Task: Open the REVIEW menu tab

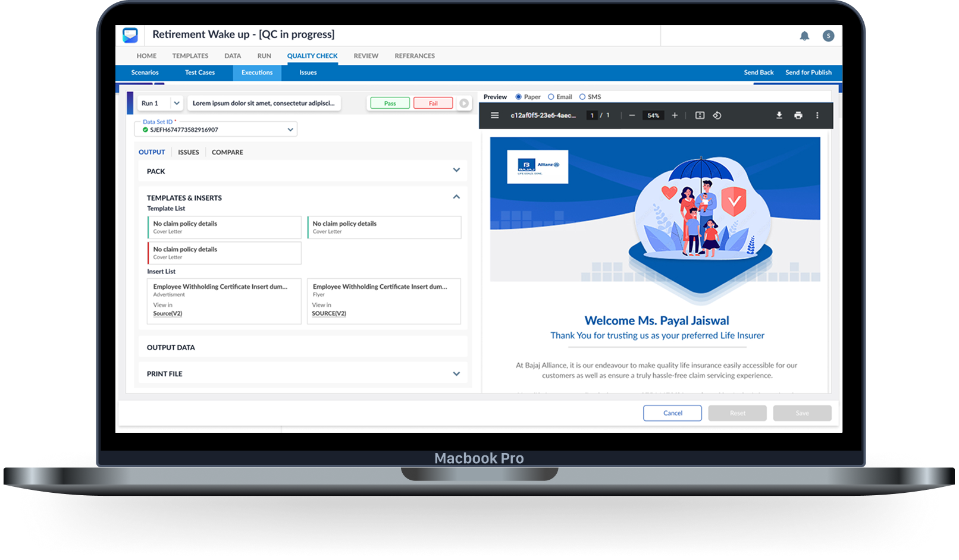Action: click(x=366, y=56)
